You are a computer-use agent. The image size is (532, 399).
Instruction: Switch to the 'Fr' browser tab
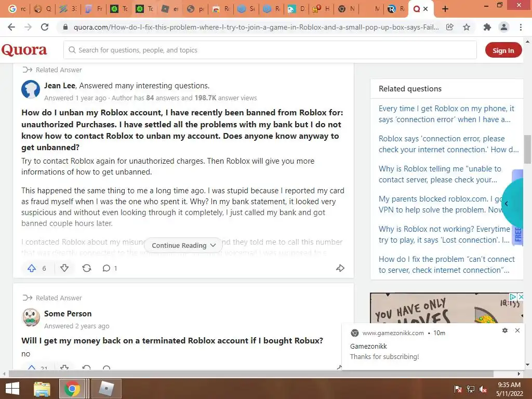point(94,9)
